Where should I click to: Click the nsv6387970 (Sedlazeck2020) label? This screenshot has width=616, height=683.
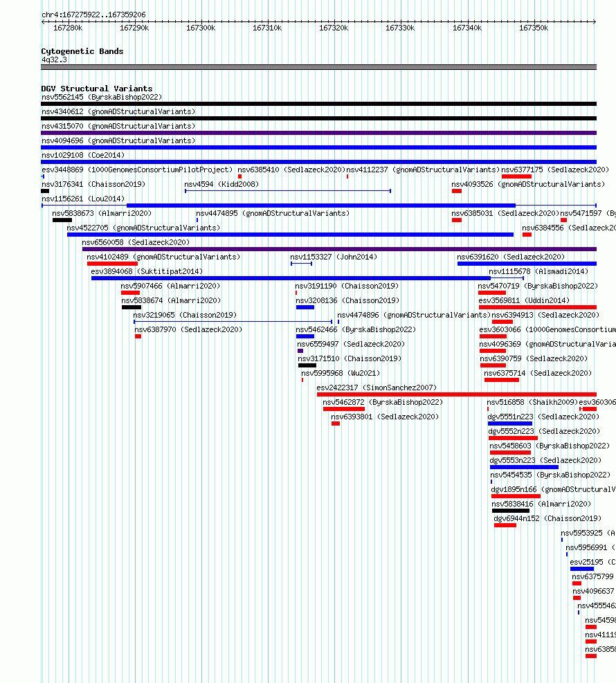click(x=188, y=330)
